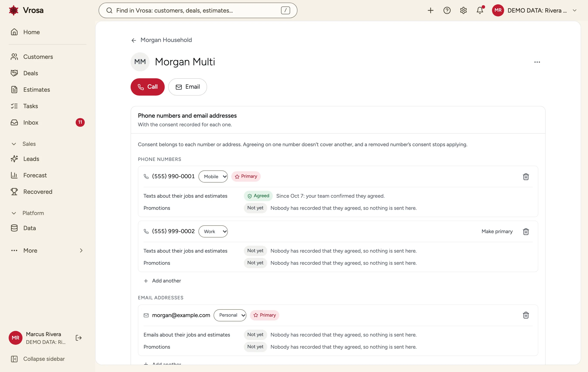Open the Mobile phone type dropdown
Screen dimensions: 588x372
[x=213, y=177]
